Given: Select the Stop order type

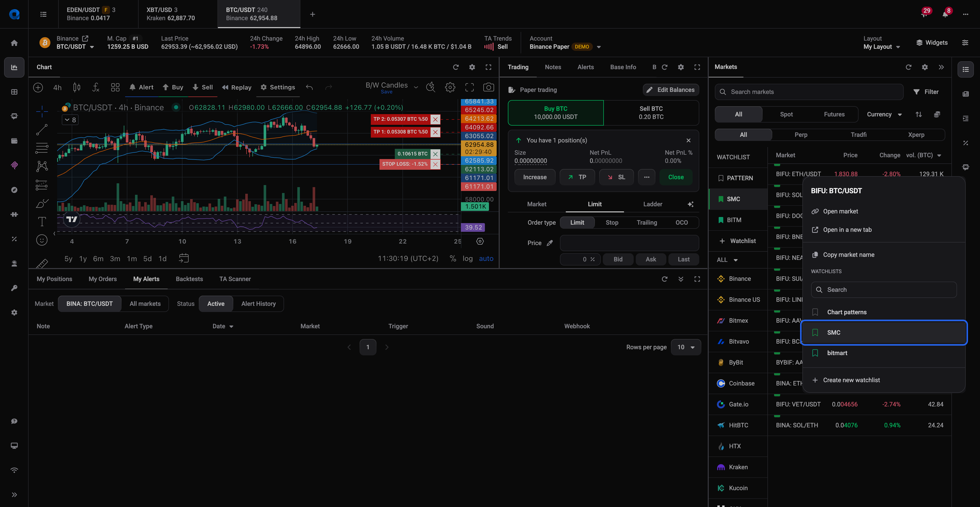Looking at the screenshot, I should (612, 223).
